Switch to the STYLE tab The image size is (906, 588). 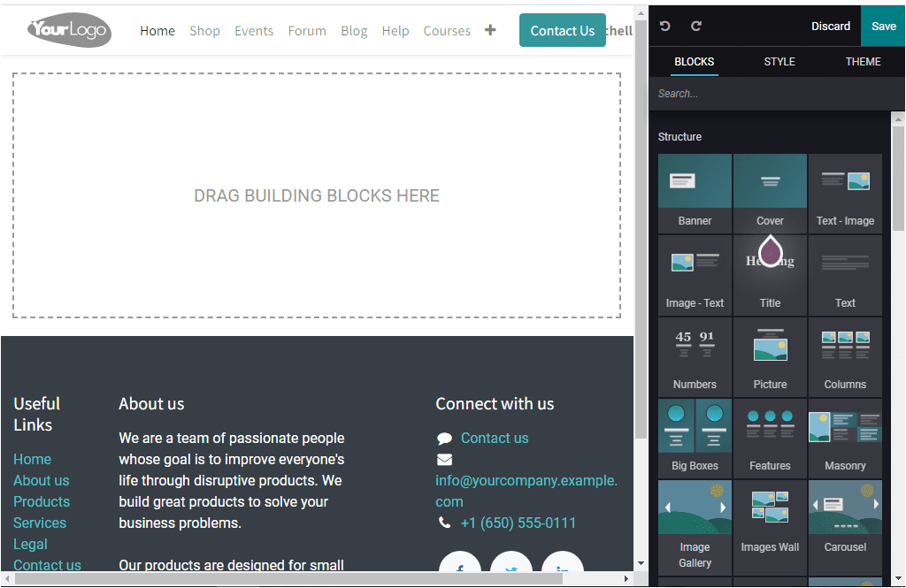click(779, 62)
